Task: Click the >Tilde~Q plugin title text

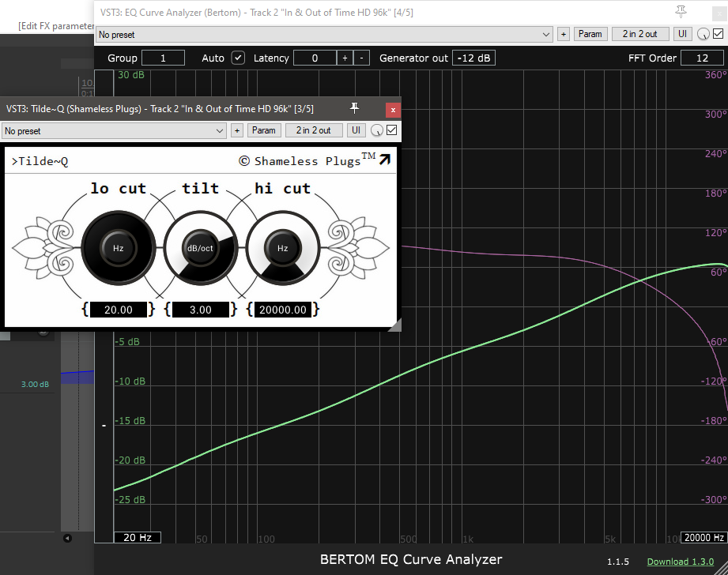Action: tap(40, 161)
